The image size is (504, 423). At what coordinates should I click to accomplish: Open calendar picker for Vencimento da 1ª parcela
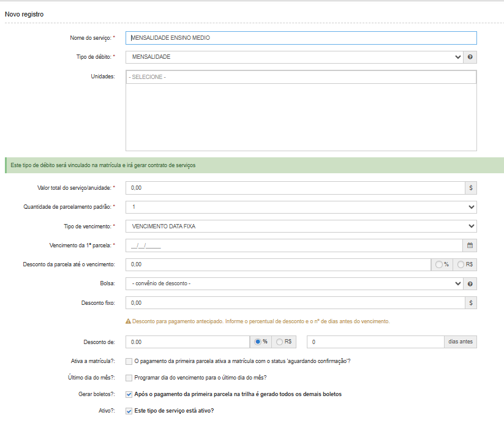pyautogui.click(x=470, y=245)
